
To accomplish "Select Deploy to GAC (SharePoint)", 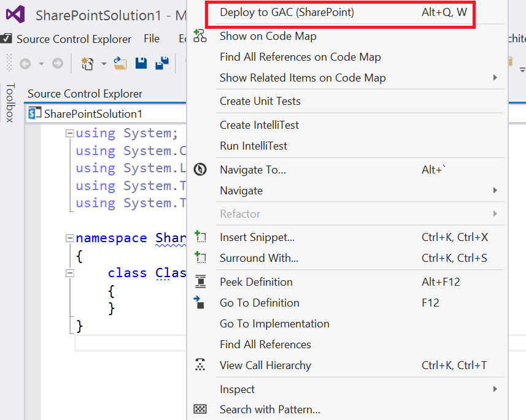I will (287, 12).
